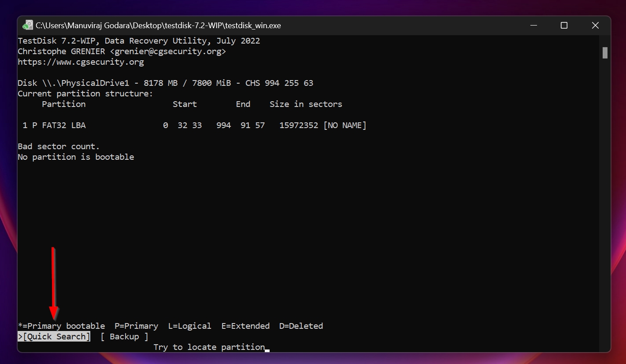626x364 pixels.
Task: Click the 'Try to locate partition' hint
Action: [x=209, y=347]
